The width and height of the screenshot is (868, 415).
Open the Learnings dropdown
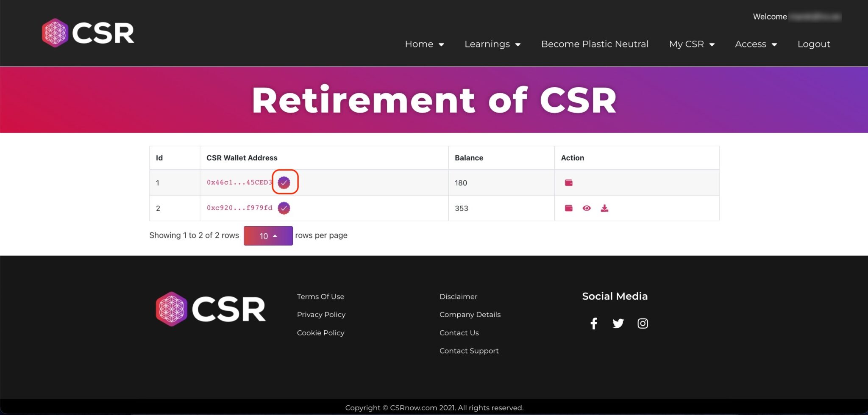coord(492,44)
